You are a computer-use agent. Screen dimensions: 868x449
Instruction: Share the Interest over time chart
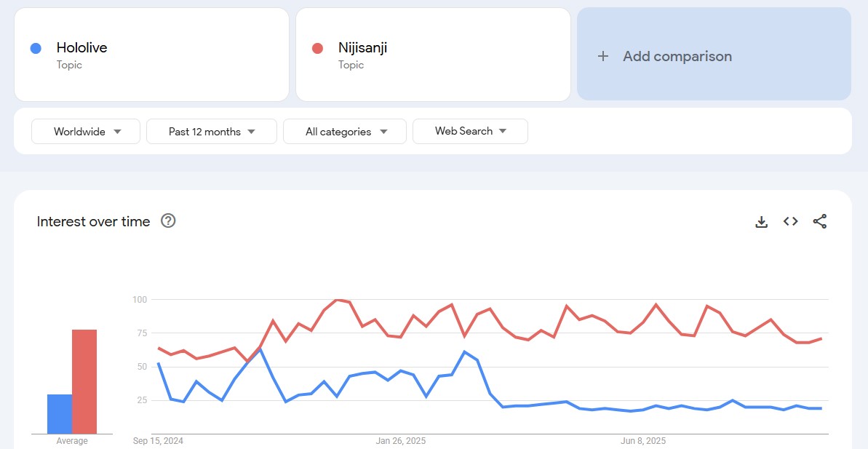pyautogui.click(x=820, y=221)
